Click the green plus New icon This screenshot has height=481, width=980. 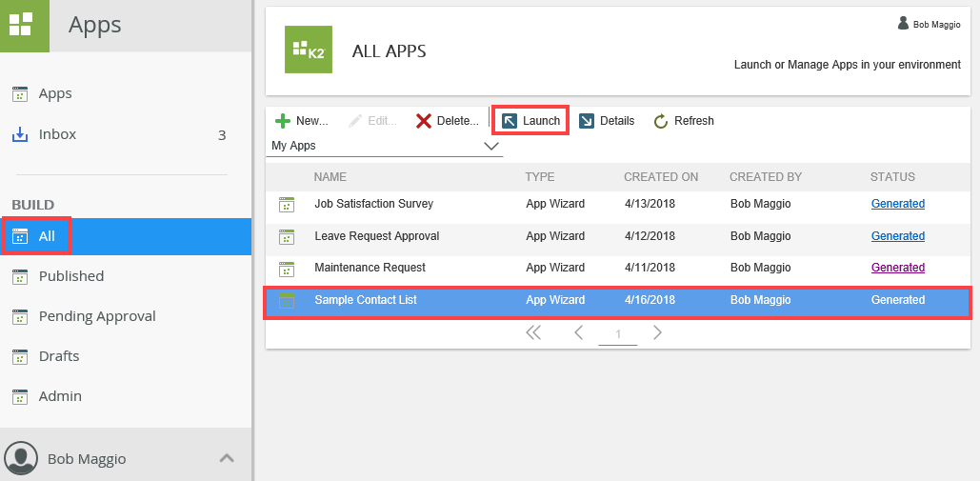tap(283, 121)
